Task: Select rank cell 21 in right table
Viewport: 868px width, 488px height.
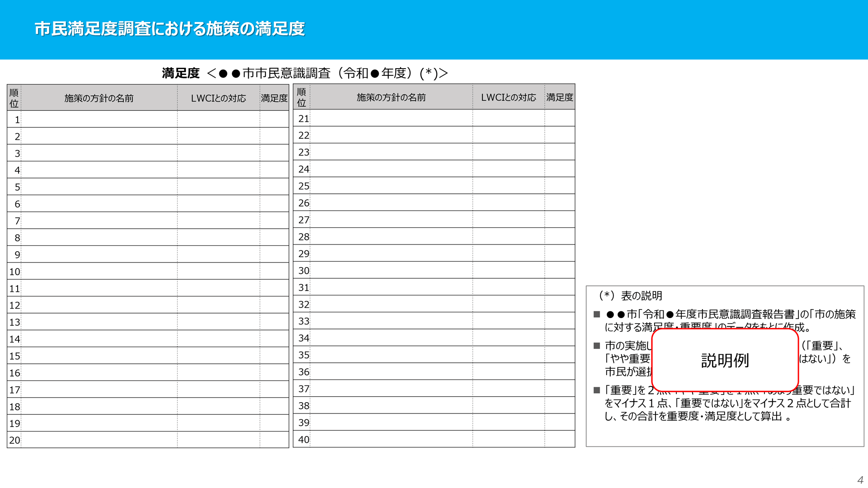Action: 302,118
